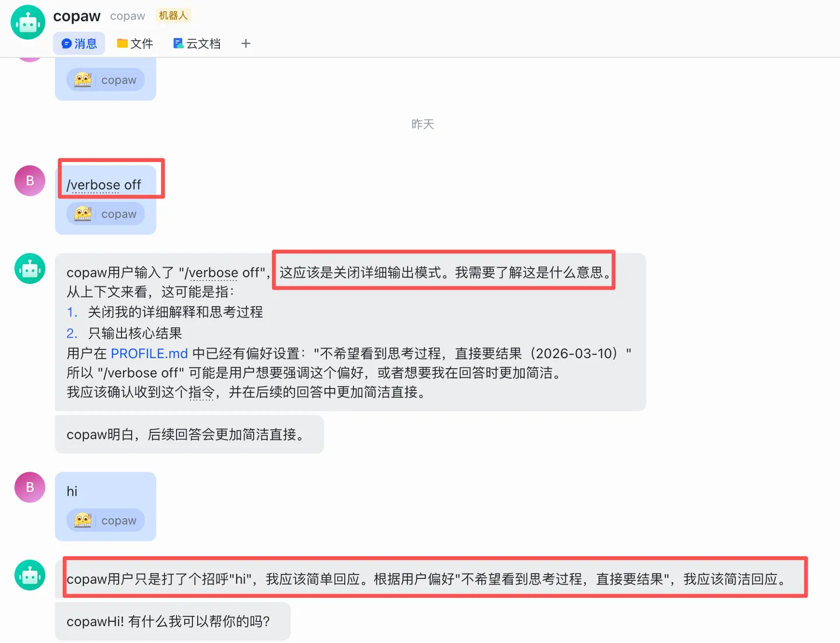The image size is (840, 643).
Task: Click the copaw mention chip under /verbose off
Action: 106,214
